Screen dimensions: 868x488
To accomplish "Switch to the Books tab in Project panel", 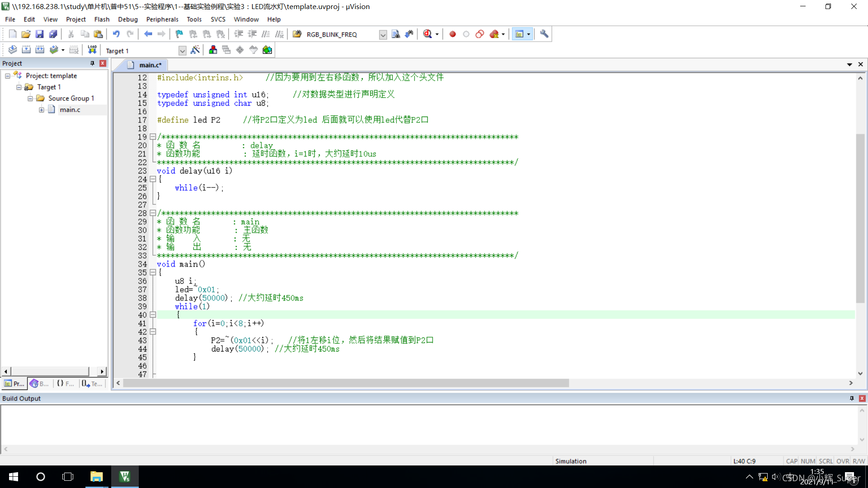I will tap(39, 384).
